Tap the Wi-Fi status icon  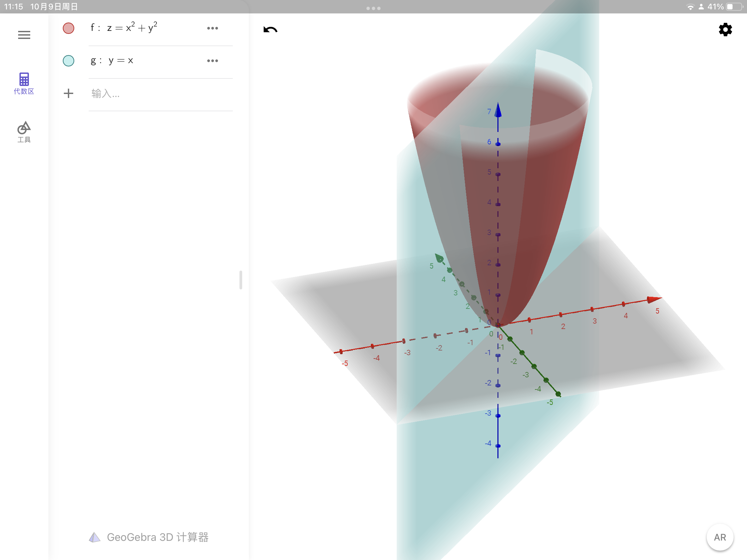tap(690, 7)
